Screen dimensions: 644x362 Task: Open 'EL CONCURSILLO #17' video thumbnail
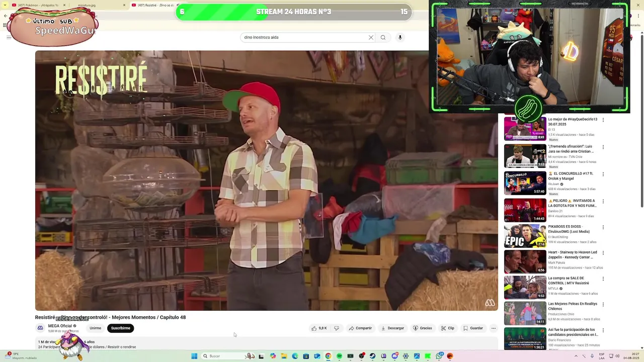(525, 183)
